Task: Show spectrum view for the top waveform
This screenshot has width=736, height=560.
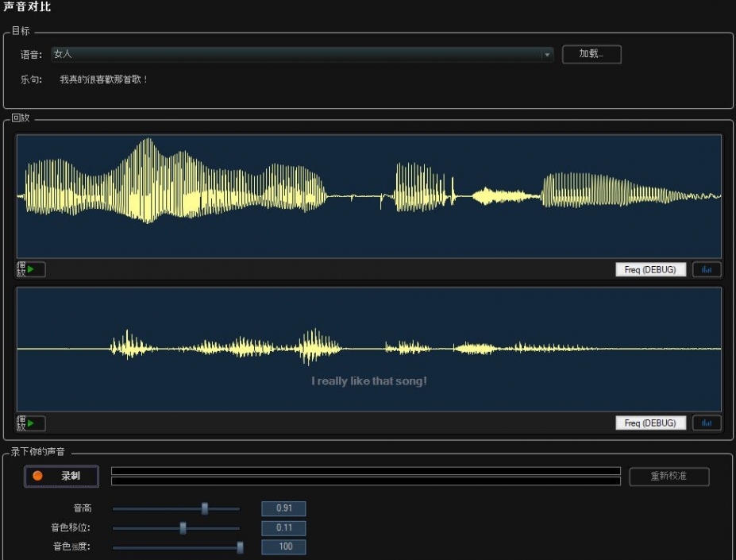Action: (707, 270)
